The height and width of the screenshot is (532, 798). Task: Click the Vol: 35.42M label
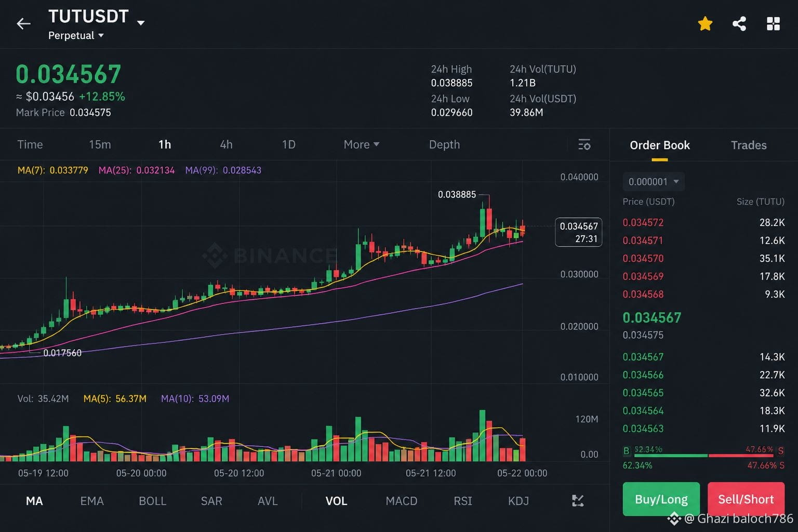[x=43, y=398]
